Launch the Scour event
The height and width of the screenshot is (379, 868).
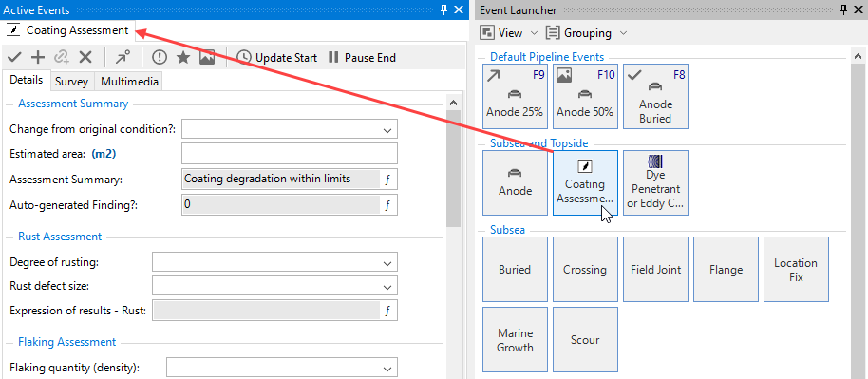(x=585, y=340)
